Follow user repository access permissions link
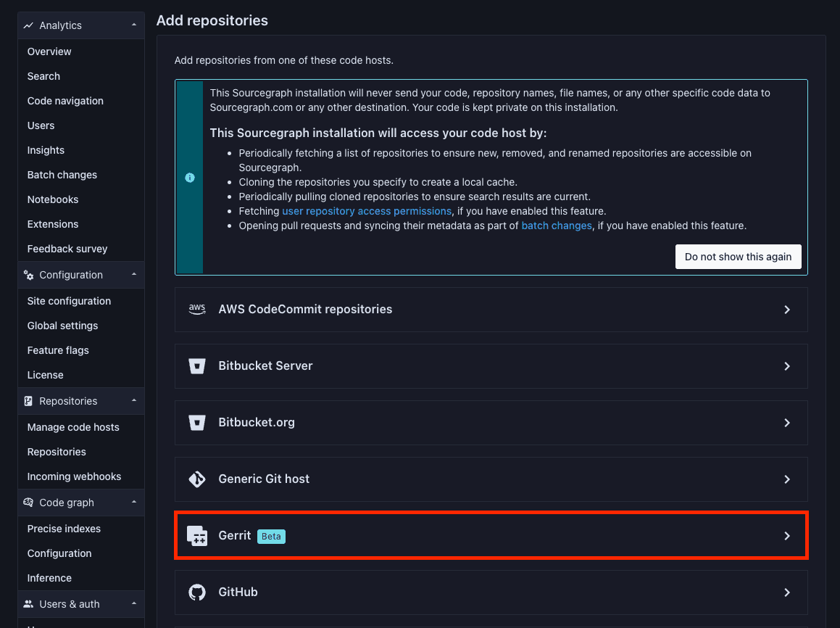Screen dimensions: 840x628 (x=367, y=211)
